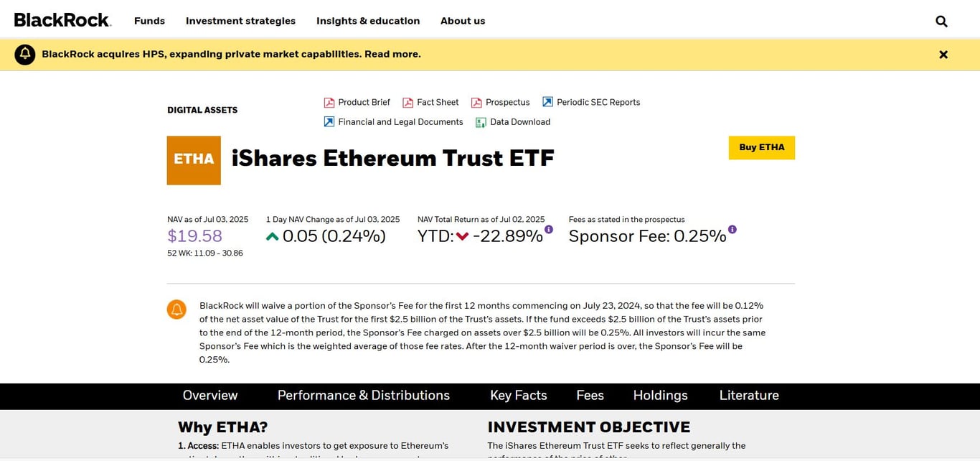The height and width of the screenshot is (461, 980).
Task: Open the Sponsor Fee info tooltip
Action: click(732, 228)
